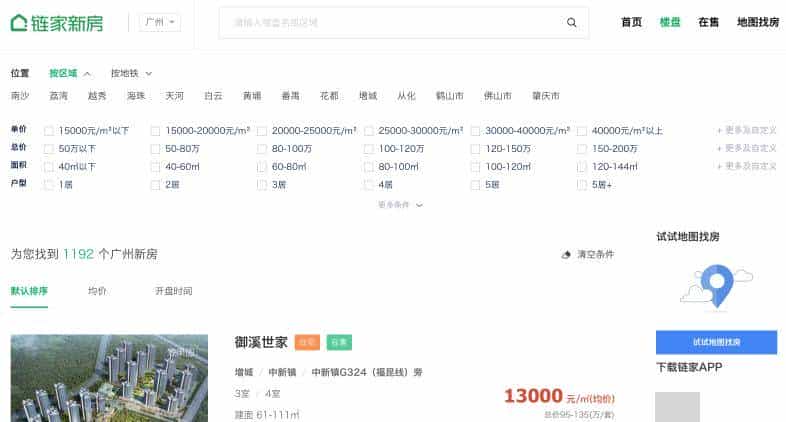Filter by 越秀 district
The width and height of the screenshot is (786, 422).
[x=97, y=96]
